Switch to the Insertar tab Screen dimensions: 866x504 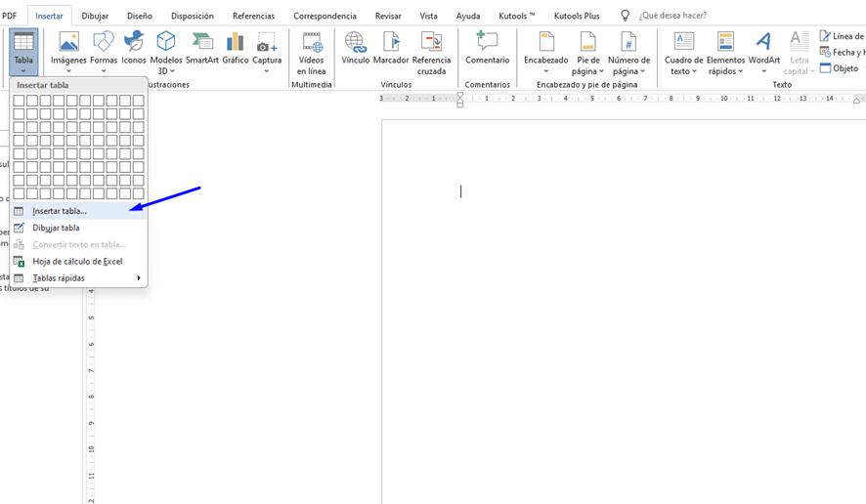click(x=49, y=16)
